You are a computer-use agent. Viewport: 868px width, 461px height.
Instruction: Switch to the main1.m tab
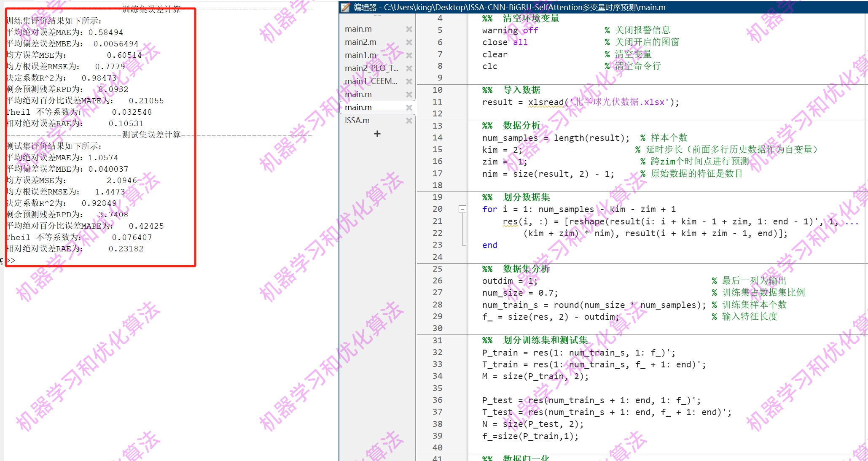pyautogui.click(x=360, y=55)
